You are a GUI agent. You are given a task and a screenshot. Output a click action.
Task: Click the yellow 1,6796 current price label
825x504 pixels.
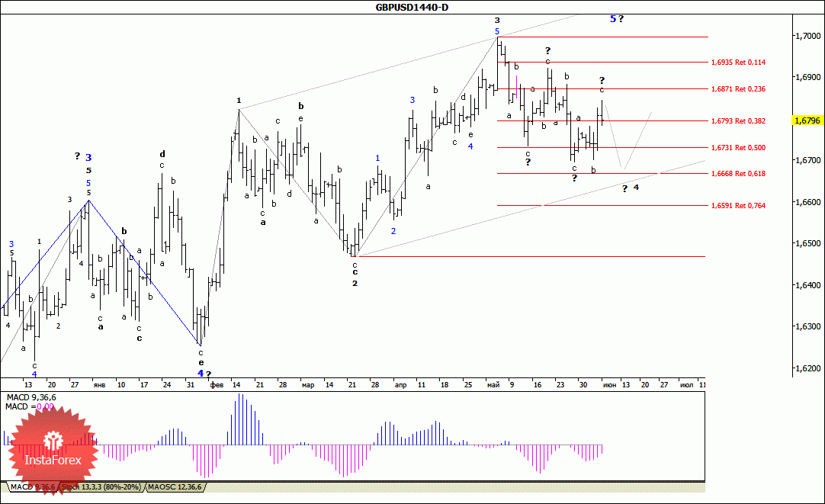tap(807, 120)
